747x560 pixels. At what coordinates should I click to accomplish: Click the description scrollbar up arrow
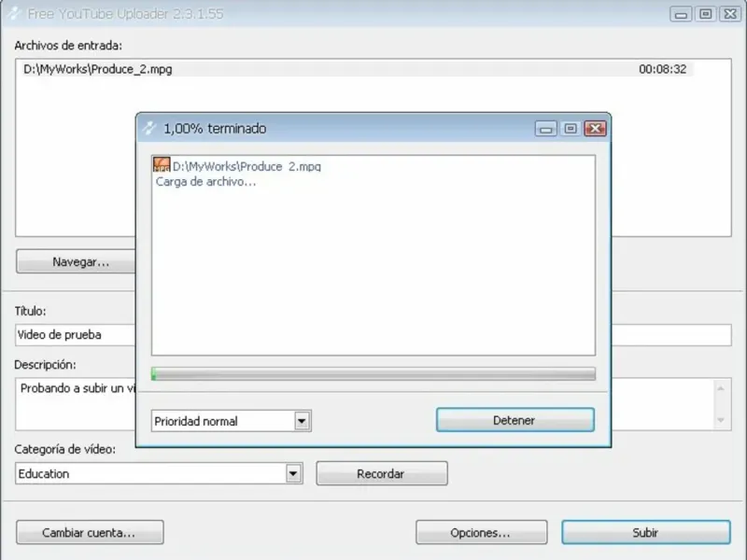pyautogui.click(x=721, y=388)
